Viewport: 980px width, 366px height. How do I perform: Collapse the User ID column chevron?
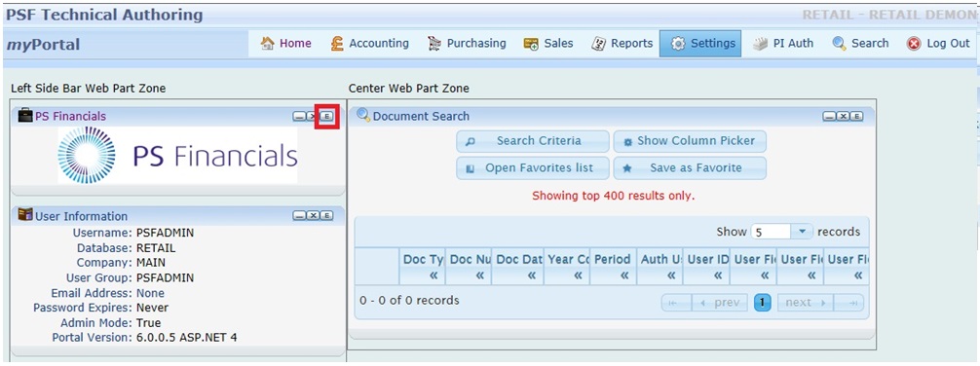coord(718,274)
